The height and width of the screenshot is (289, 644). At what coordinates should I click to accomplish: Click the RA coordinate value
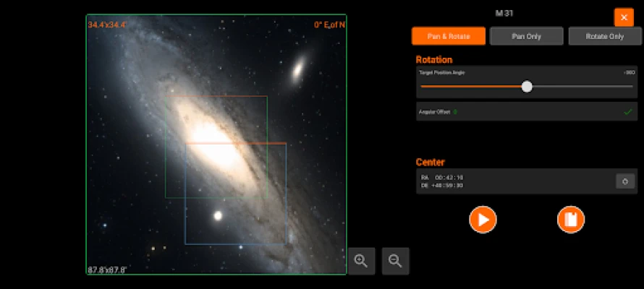pos(449,178)
